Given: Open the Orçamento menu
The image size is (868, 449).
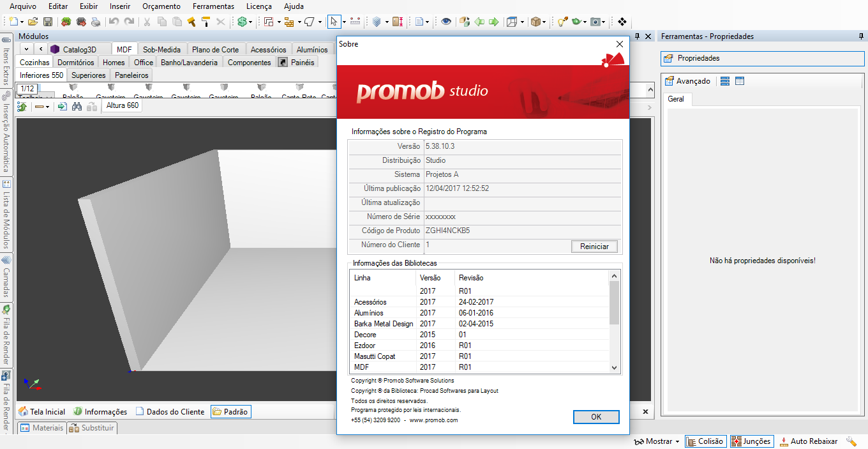Looking at the screenshot, I should (x=161, y=6).
